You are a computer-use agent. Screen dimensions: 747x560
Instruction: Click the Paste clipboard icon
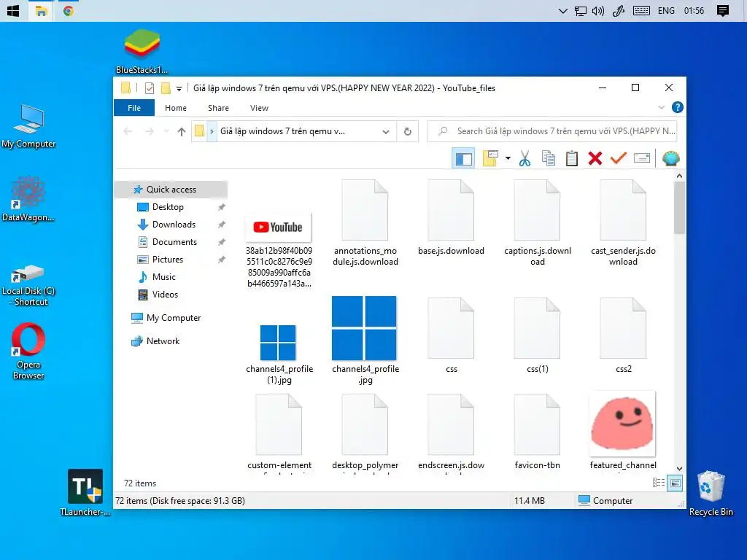[572, 158]
